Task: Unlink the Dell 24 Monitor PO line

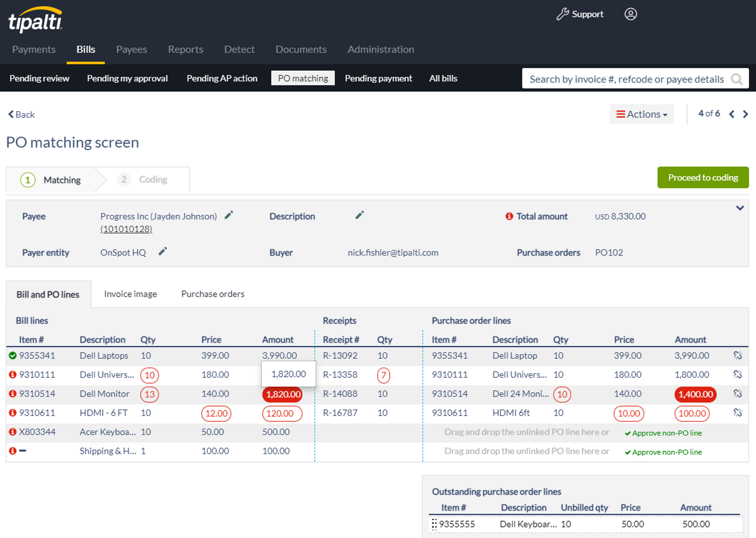Action: [737, 394]
